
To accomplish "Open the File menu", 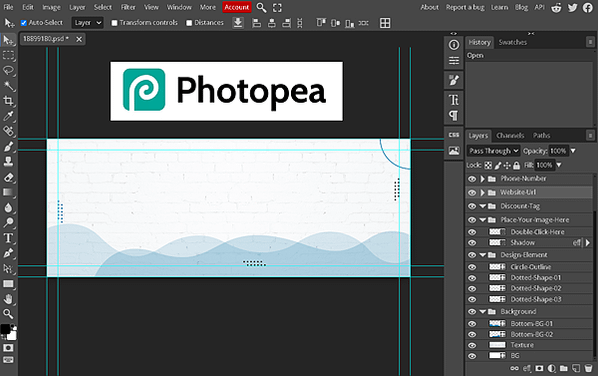I will [x=8, y=7].
